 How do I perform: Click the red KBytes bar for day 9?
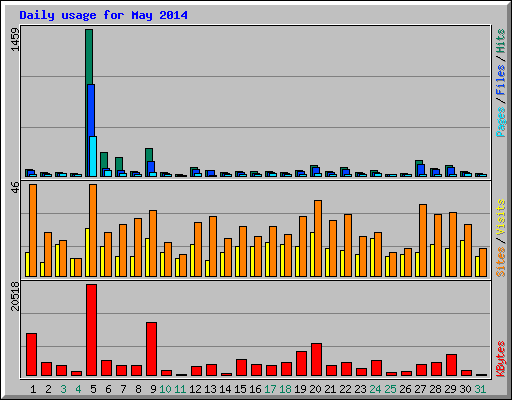click(x=151, y=349)
